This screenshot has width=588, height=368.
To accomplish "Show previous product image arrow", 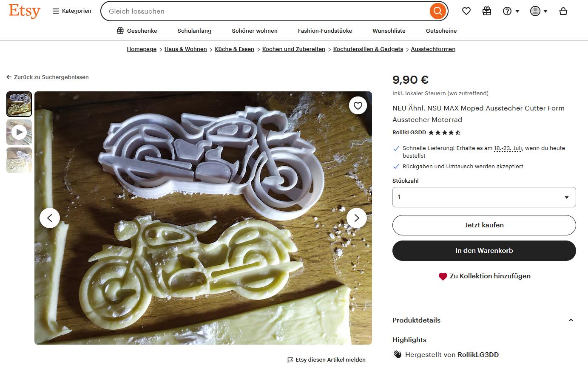I will [50, 218].
